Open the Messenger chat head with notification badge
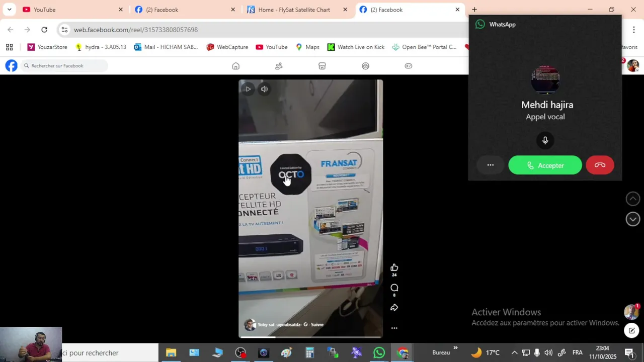The width and height of the screenshot is (644, 362). click(x=631, y=312)
